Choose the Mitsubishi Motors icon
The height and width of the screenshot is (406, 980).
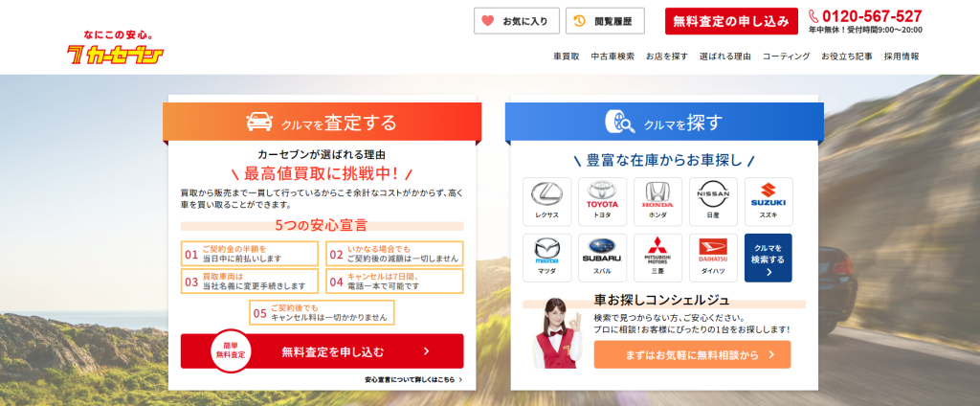657,258
